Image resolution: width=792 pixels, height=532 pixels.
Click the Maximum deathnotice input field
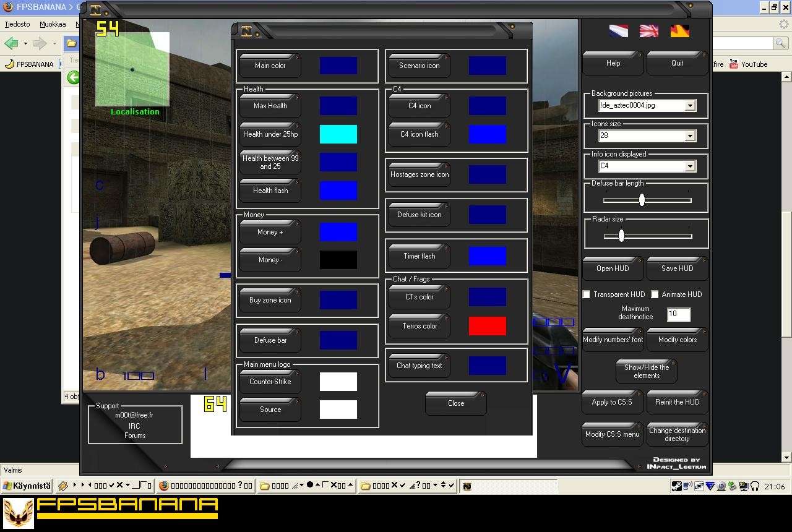(678, 314)
